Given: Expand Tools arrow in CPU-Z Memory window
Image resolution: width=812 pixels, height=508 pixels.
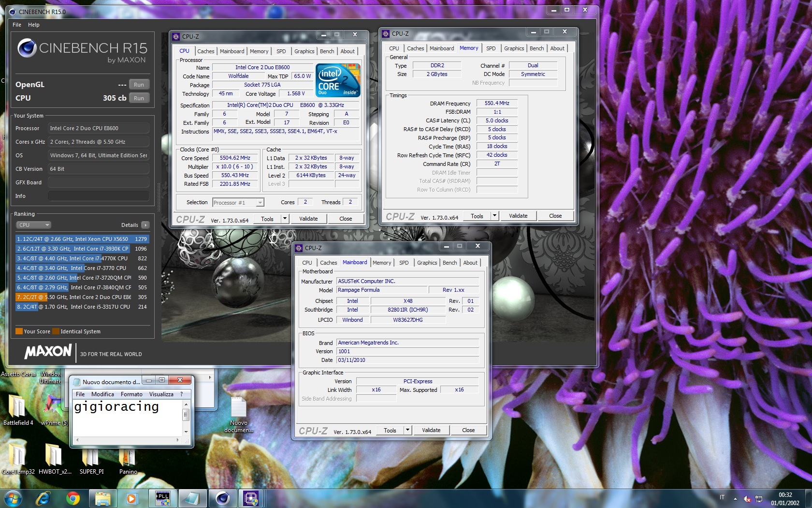Looking at the screenshot, I should tap(494, 216).
